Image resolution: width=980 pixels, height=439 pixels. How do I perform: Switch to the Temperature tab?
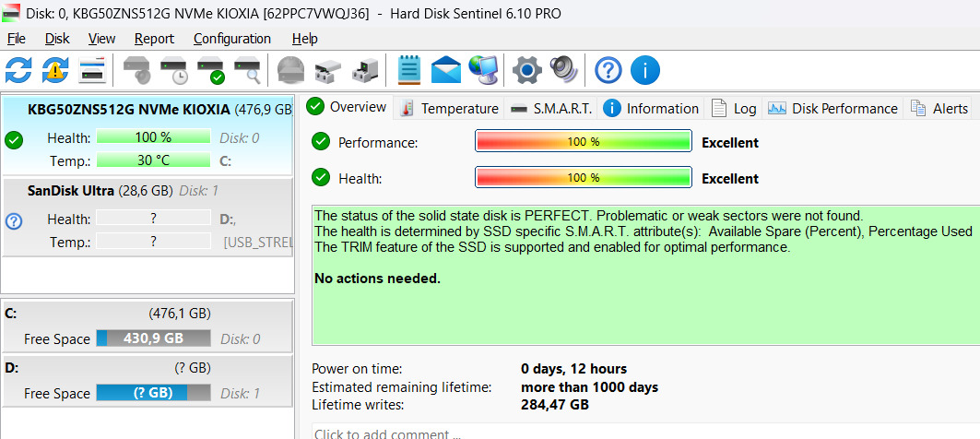(450, 109)
